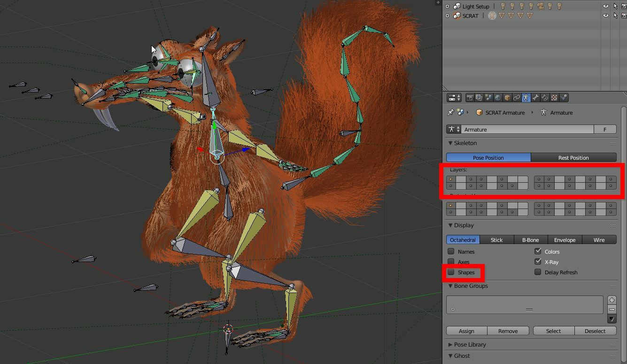Screen dimensions: 627x364
Task: Open the Texture tab (checkerboard icon)
Action: (x=554, y=98)
